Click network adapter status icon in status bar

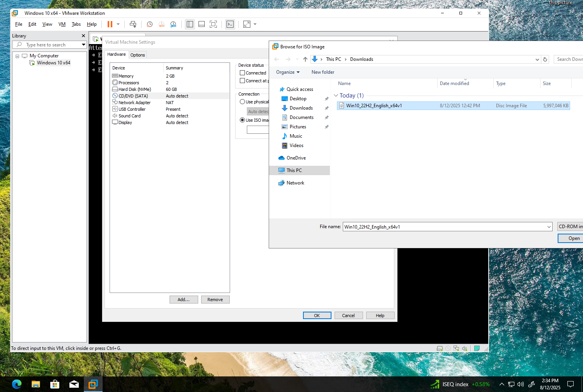coord(456,348)
